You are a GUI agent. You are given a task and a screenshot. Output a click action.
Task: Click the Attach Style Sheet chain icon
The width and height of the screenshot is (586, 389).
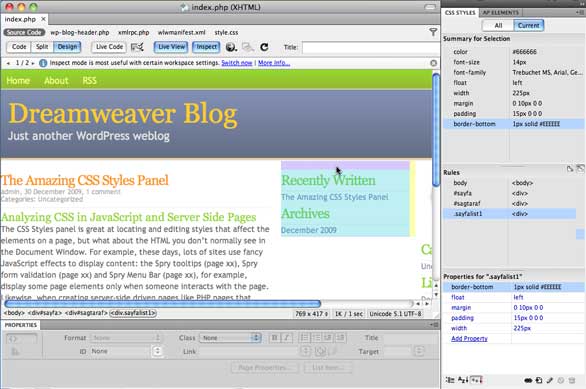pyautogui.click(x=528, y=380)
